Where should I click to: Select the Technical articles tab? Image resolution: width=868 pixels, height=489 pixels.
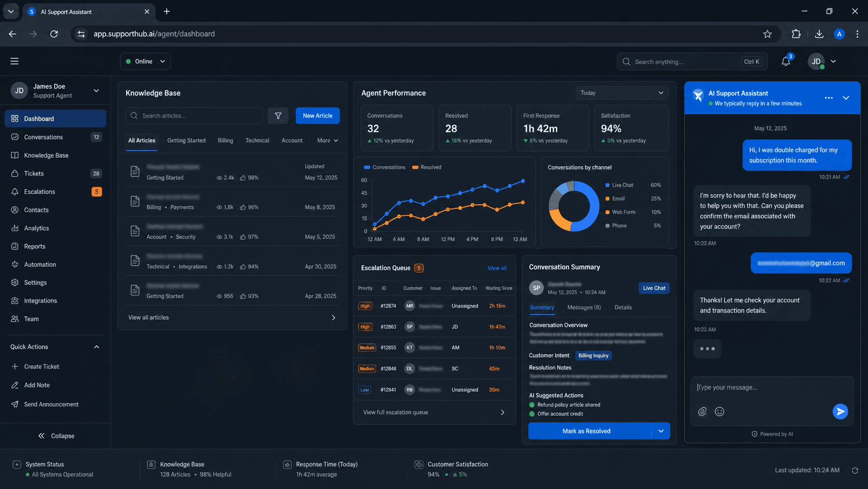pos(257,141)
